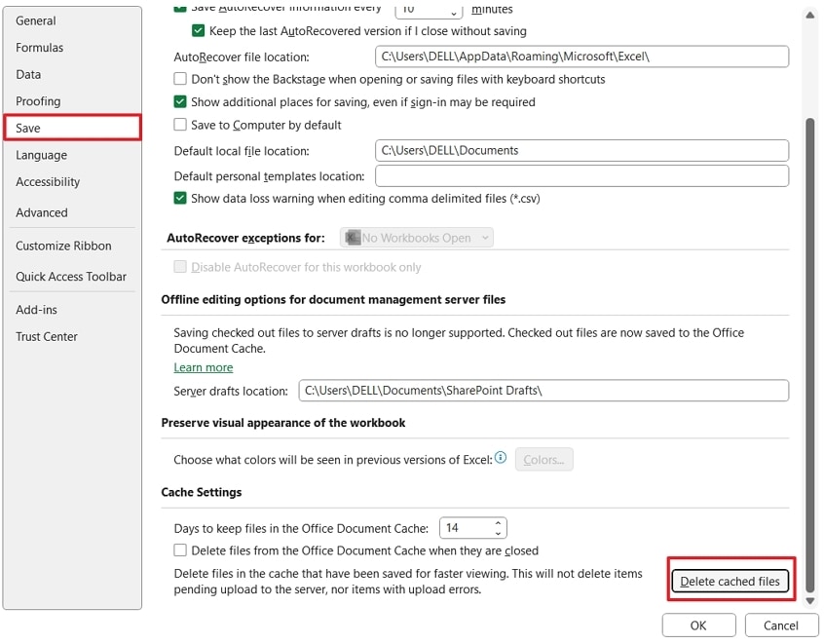Uncheck show additional places for saving
The width and height of the screenshot is (824, 644).
point(180,102)
